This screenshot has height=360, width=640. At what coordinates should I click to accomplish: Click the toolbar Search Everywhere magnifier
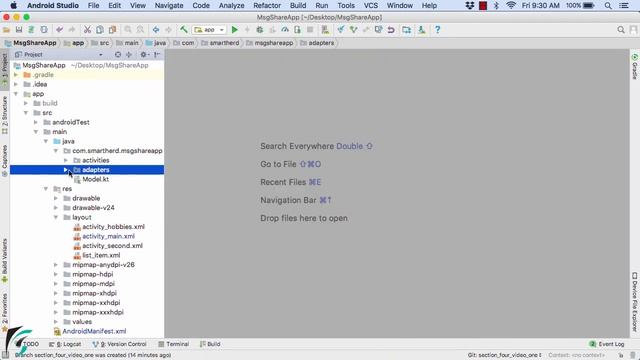click(x=621, y=30)
